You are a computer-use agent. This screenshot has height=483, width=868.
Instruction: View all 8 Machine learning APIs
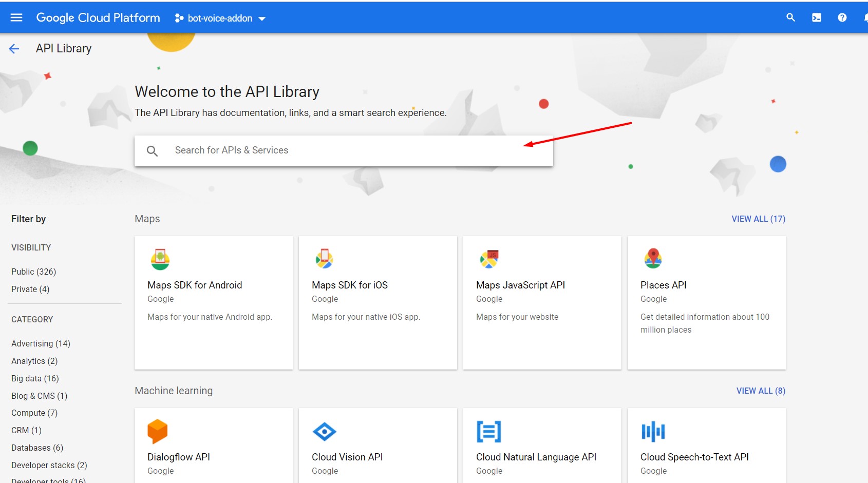760,391
